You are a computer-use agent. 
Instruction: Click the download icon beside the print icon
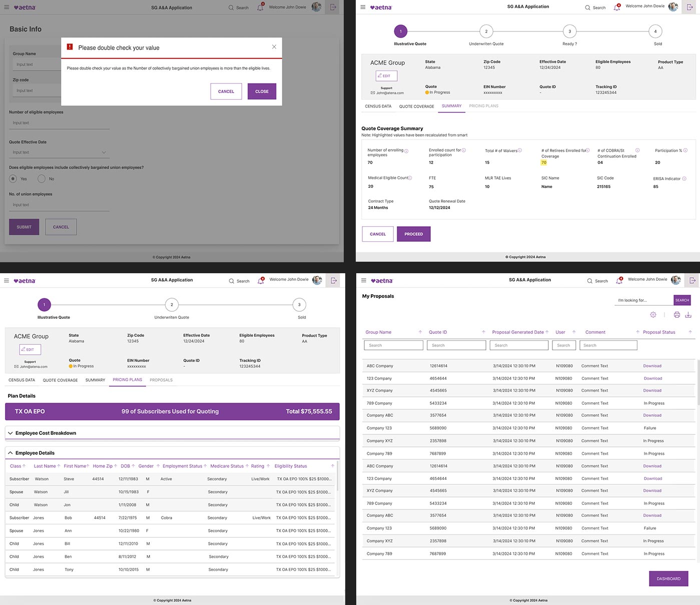click(x=688, y=315)
